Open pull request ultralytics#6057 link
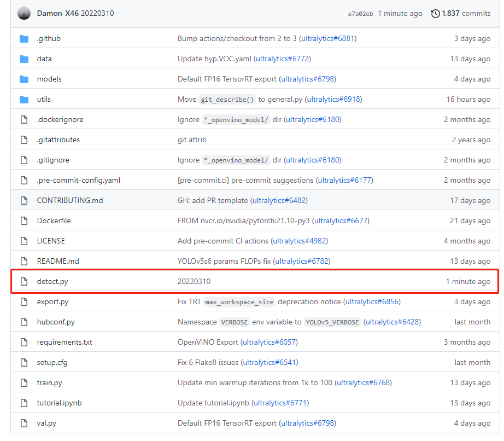The width and height of the screenshot is (504, 441). coord(269,343)
